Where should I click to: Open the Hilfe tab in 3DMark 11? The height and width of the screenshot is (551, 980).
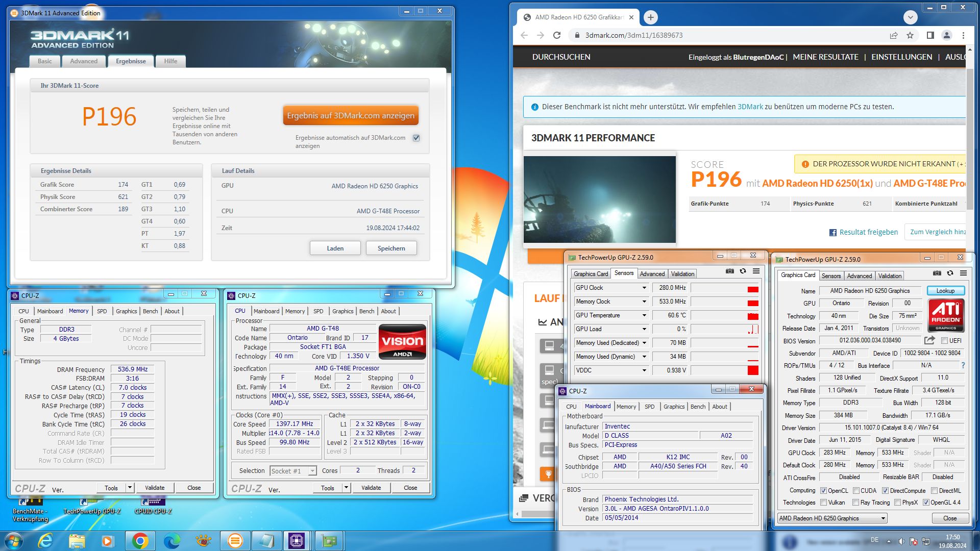pyautogui.click(x=170, y=61)
